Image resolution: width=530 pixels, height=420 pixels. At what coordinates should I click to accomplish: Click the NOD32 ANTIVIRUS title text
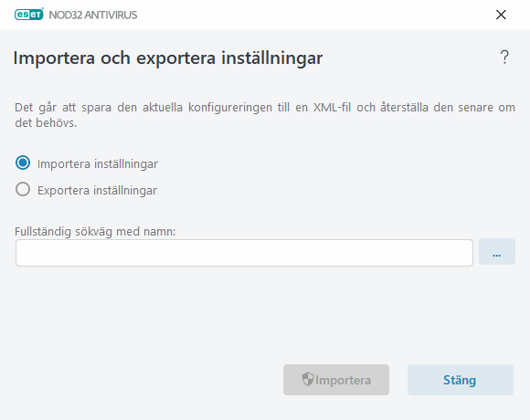93,15
